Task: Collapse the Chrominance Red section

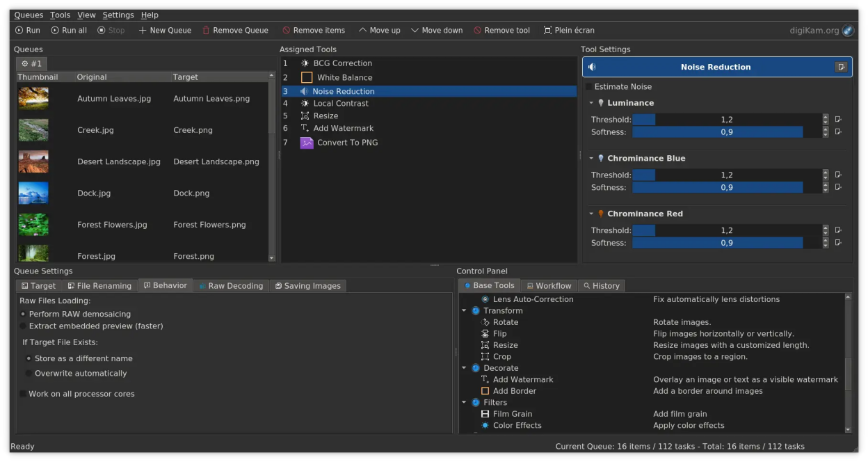Action: pyautogui.click(x=591, y=214)
